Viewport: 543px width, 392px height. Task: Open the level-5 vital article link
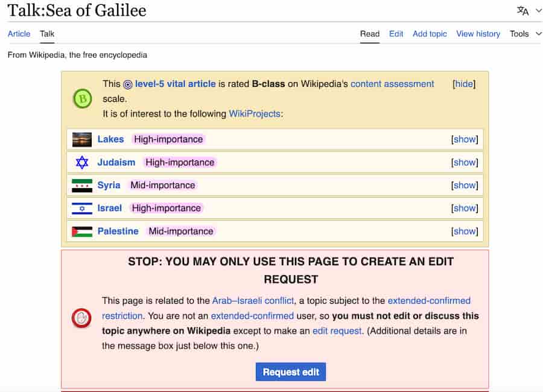pos(175,84)
